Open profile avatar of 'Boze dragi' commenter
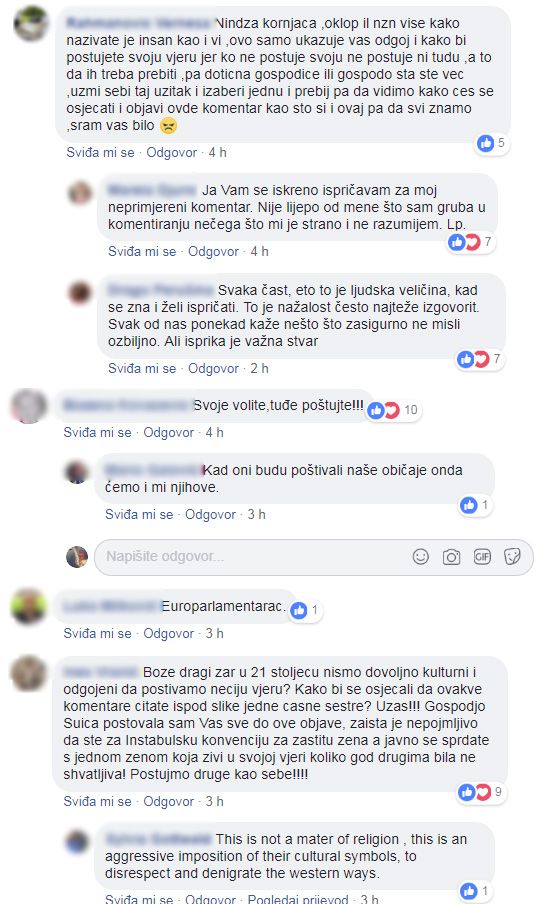This screenshot has height=904, width=541. point(29,673)
